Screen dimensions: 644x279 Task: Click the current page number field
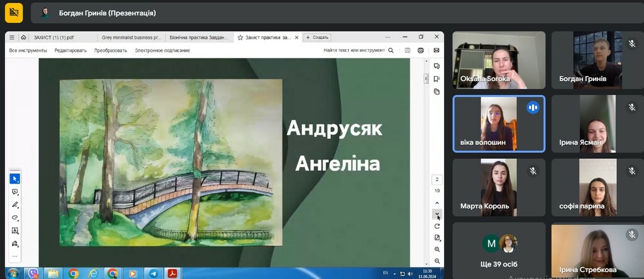(437, 180)
